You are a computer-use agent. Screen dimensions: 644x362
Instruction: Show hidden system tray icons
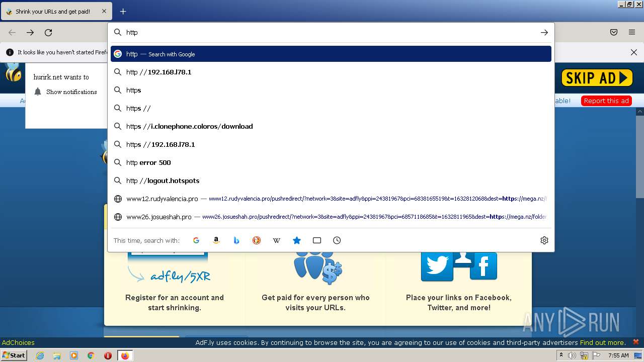[x=561, y=355]
